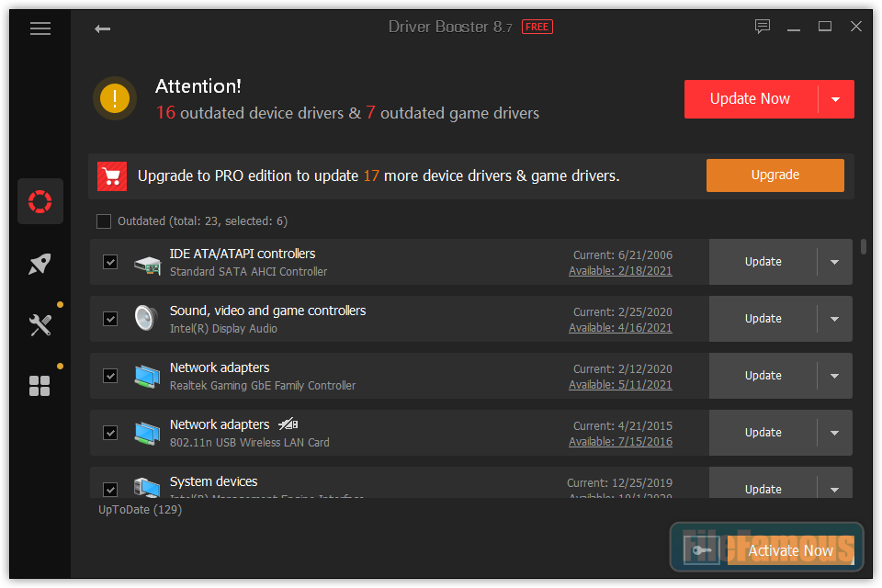Open the Action Center grid icon
The width and height of the screenshot is (882, 588).
tap(40, 386)
